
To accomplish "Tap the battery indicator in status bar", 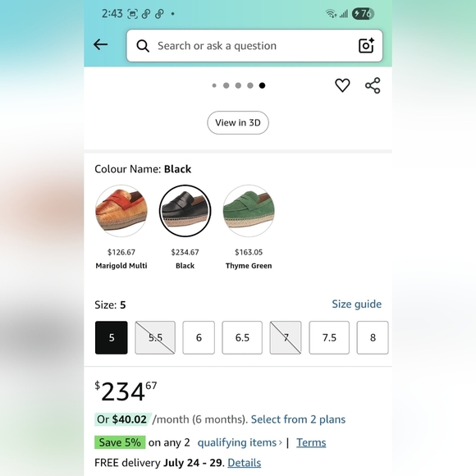I will [x=363, y=14].
